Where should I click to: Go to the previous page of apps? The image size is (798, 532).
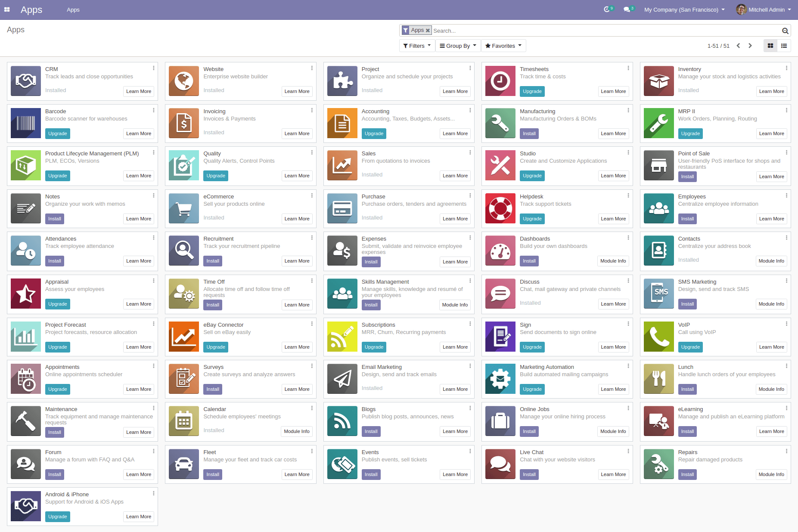[738, 46]
